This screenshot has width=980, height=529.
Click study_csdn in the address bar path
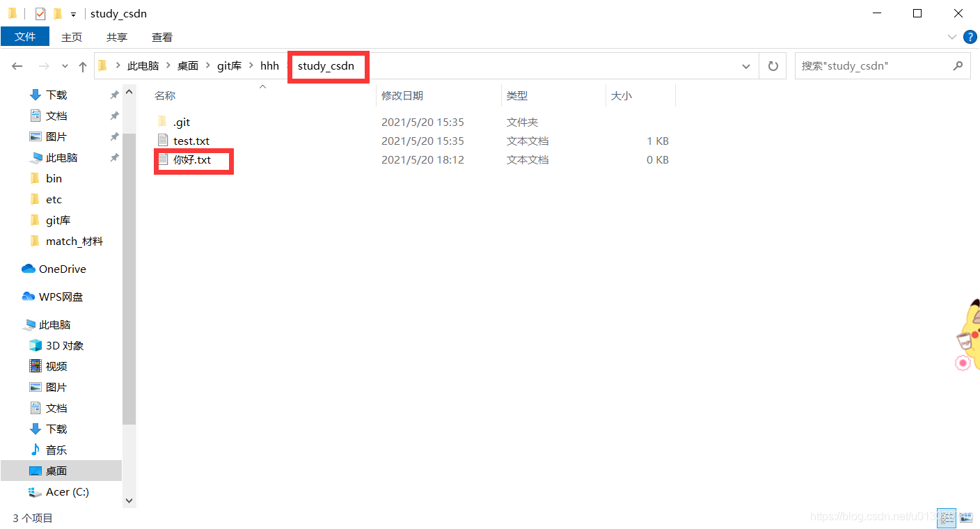point(326,66)
